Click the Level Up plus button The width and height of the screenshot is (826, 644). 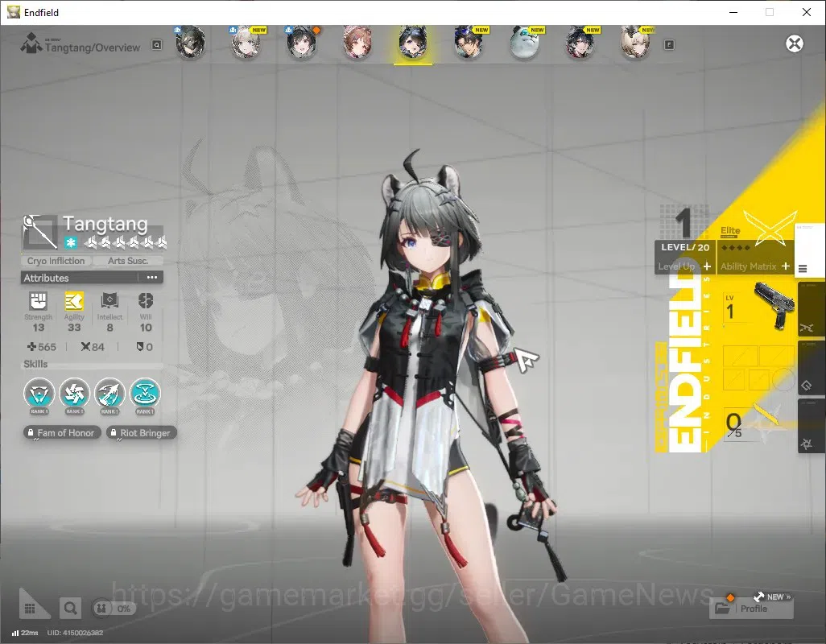coord(707,266)
